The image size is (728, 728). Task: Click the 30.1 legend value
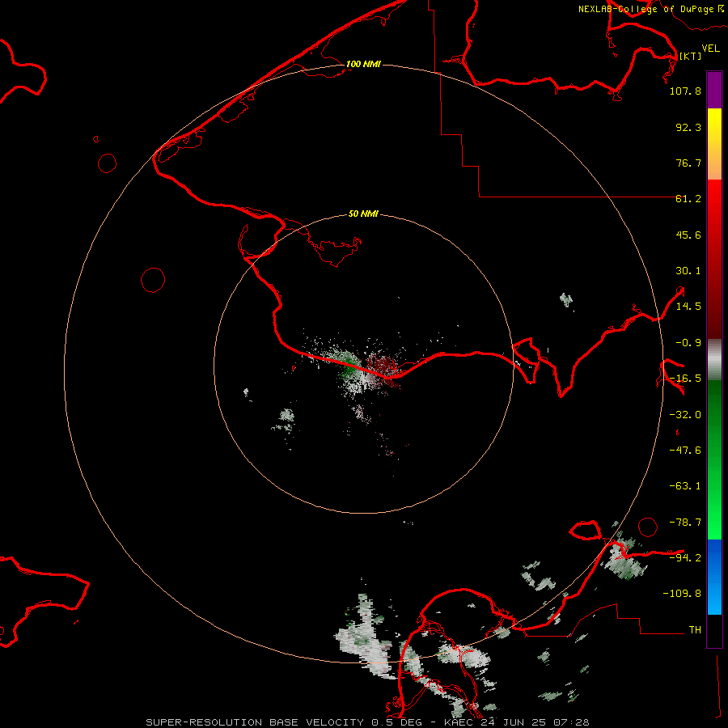(688, 271)
